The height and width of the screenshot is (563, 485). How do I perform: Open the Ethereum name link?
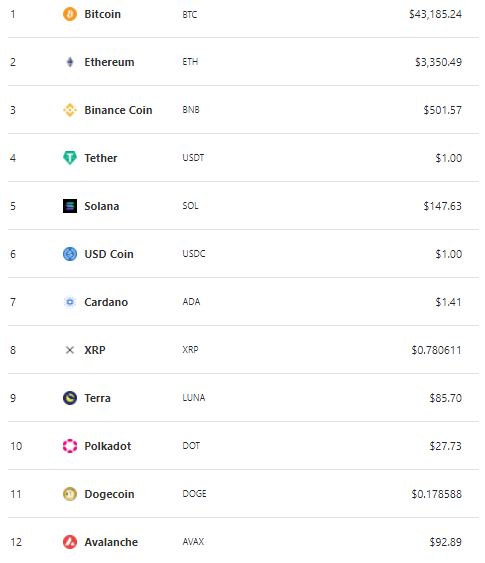(x=109, y=62)
